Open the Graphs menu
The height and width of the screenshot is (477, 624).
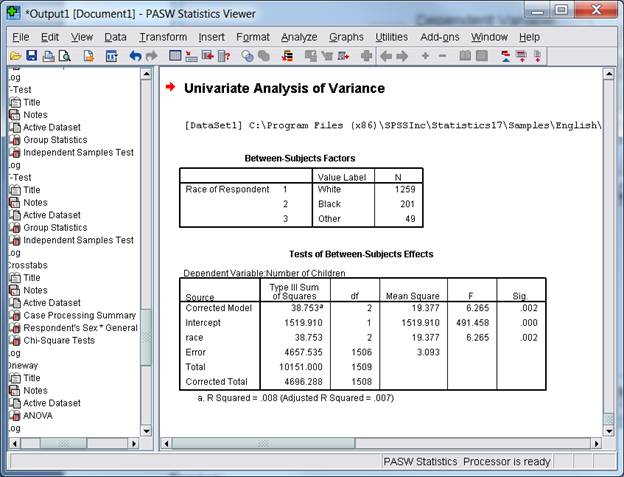click(346, 37)
